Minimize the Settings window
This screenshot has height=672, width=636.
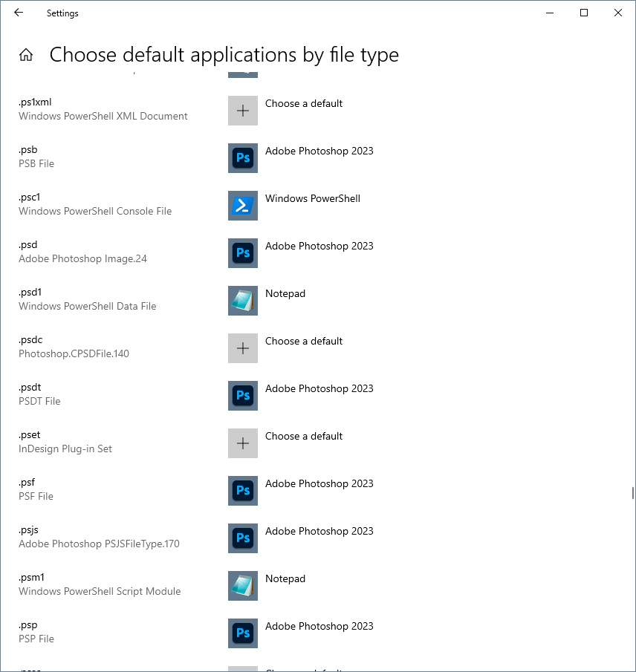pos(550,13)
